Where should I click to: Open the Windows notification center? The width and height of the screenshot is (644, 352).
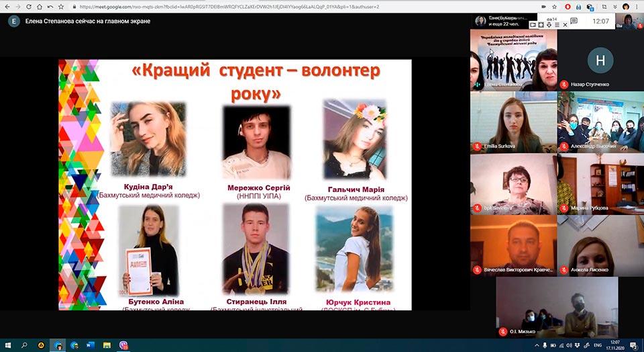(634, 345)
